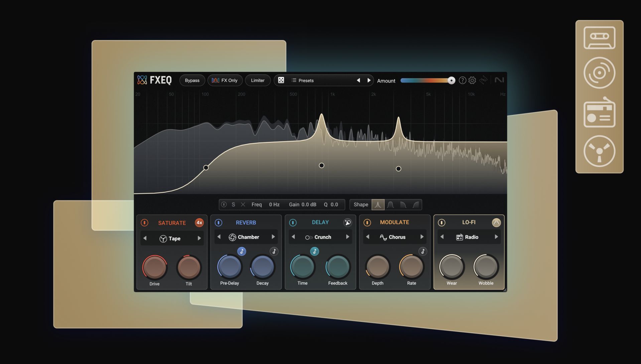Toggle the Reverb module power
Screen dimensions: 641x364
pos(219,223)
